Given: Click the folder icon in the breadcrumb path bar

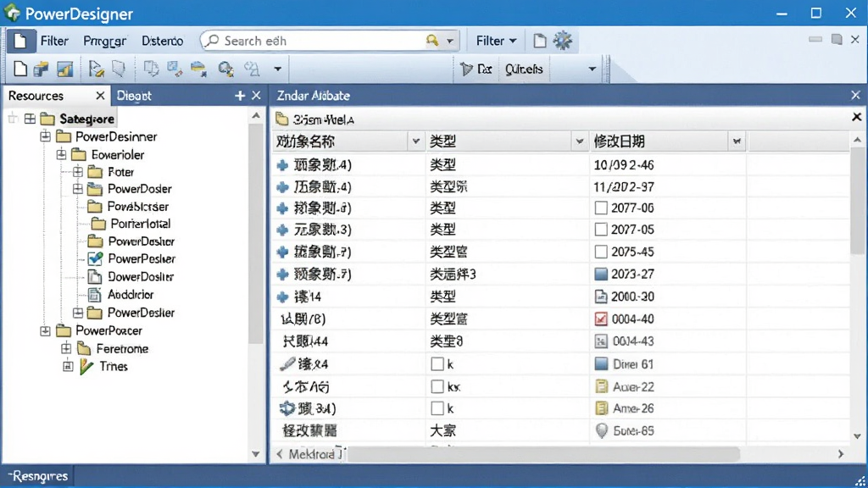Looking at the screenshot, I should tap(282, 119).
